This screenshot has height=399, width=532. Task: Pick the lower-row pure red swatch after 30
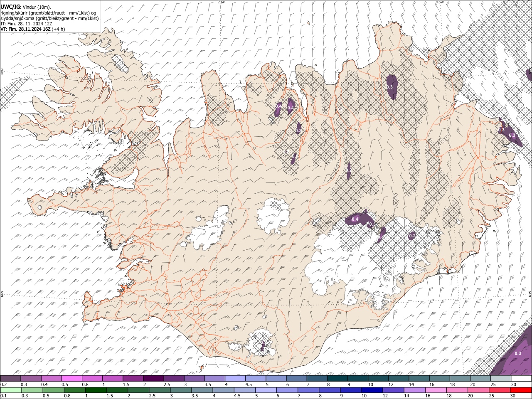(521, 390)
